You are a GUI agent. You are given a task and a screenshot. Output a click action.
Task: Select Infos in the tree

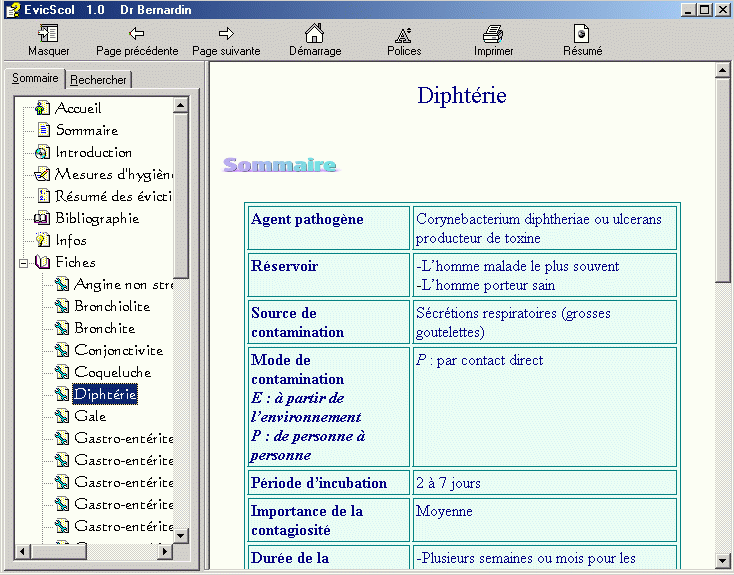coord(71,240)
